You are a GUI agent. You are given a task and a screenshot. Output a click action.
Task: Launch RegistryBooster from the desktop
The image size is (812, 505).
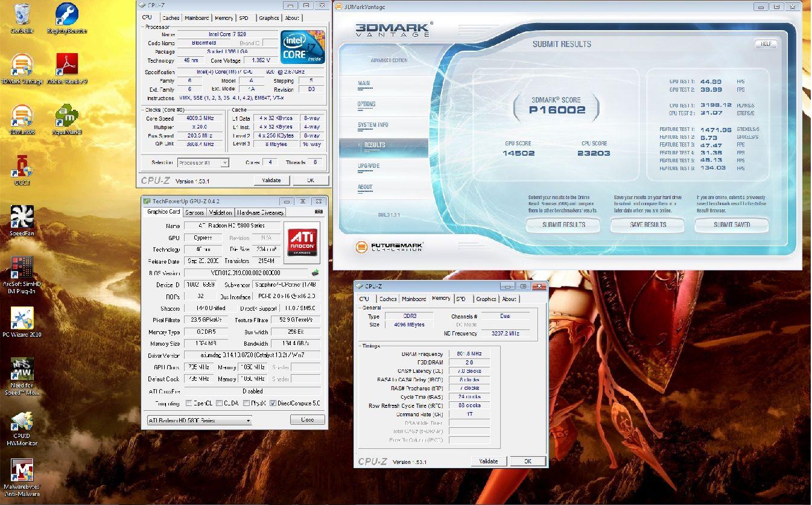tap(66, 18)
